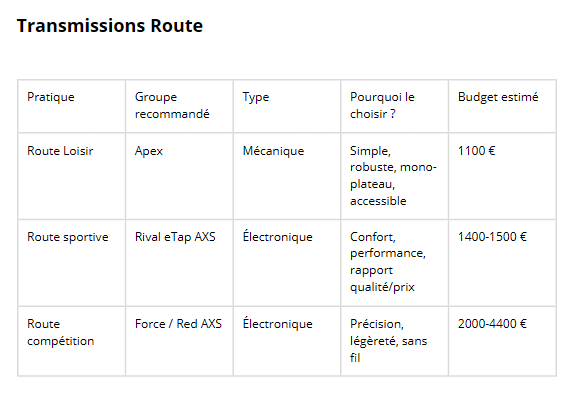Select the Pratique column header

[51, 97]
